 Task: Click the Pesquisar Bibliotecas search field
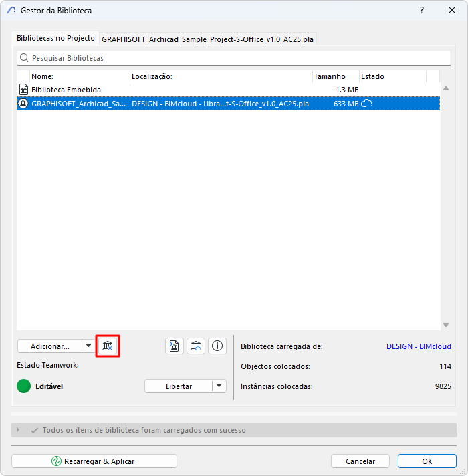(234, 58)
